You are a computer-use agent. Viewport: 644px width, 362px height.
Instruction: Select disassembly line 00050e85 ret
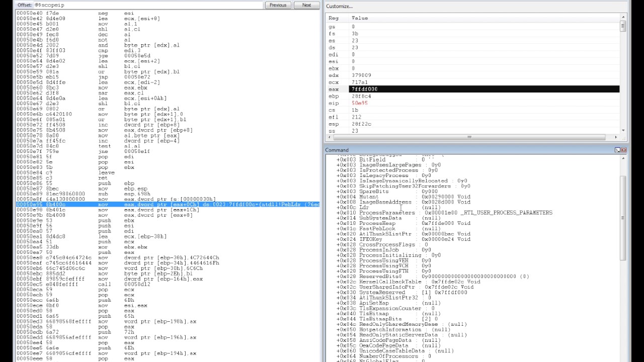(62, 178)
